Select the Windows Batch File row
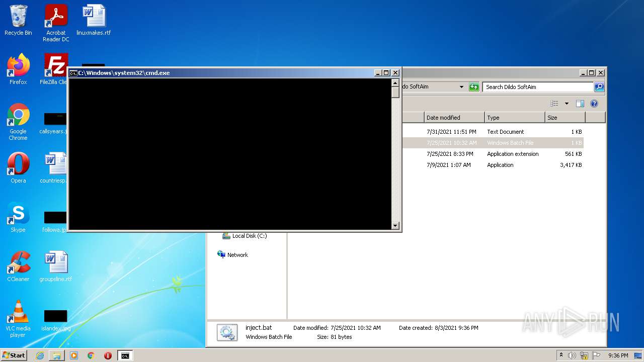Screen dimensions: 644x362 click(493, 143)
